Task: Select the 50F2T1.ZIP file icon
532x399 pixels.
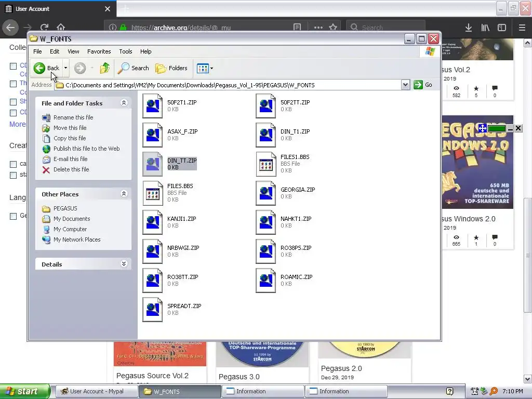Action: tap(152, 106)
